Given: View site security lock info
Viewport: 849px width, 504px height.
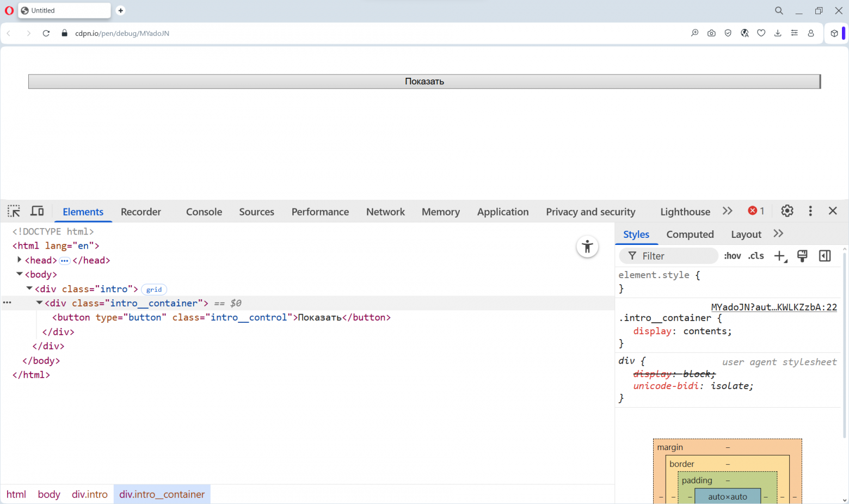Looking at the screenshot, I should [64, 33].
